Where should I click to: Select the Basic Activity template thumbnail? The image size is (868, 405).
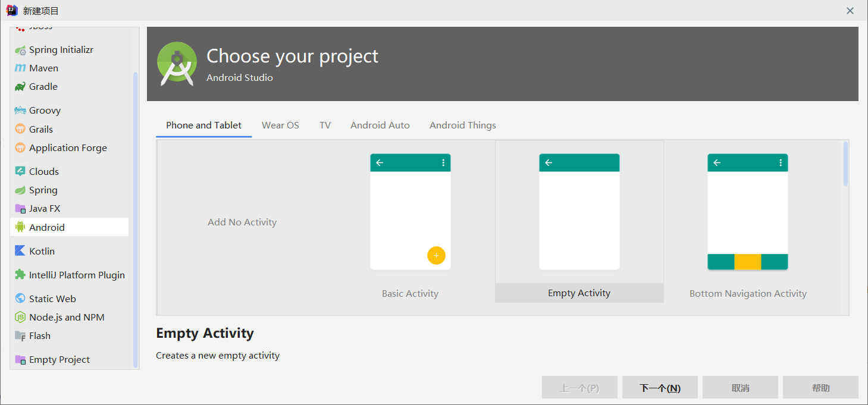coord(411,212)
